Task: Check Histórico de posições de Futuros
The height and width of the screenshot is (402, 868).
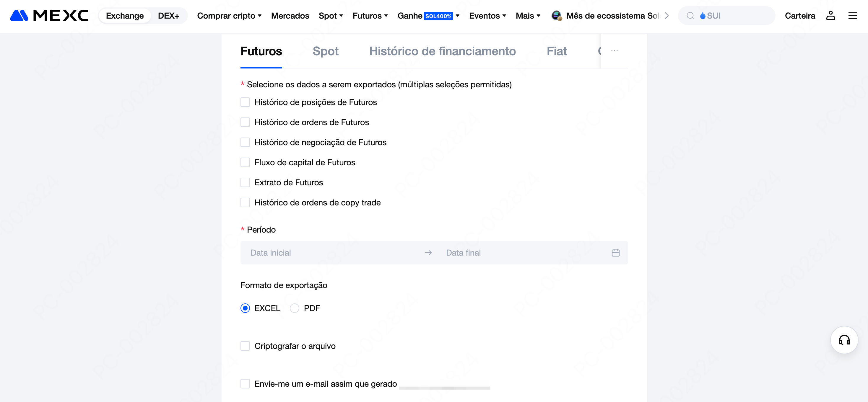Action: [245, 102]
